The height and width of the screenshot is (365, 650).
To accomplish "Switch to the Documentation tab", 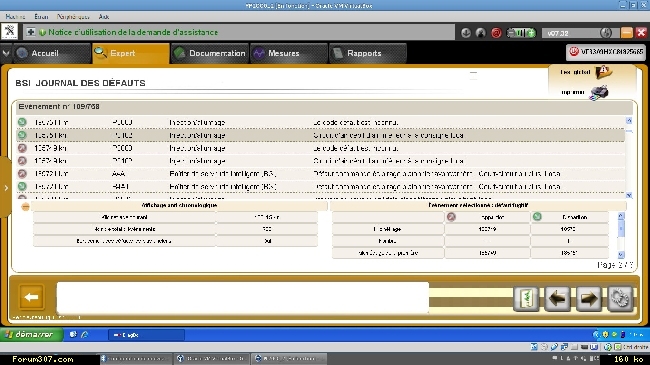I will point(210,53).
